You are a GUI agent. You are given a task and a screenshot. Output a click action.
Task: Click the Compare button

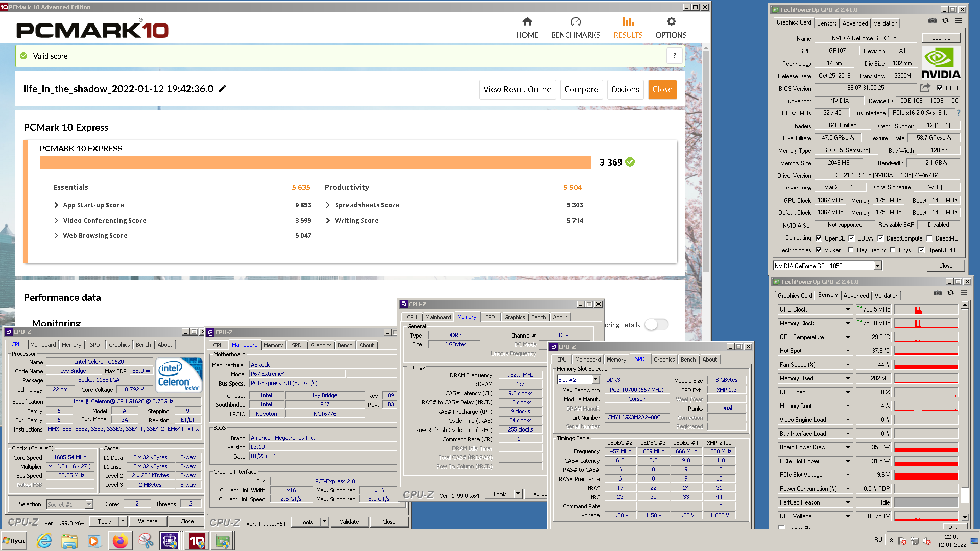[581, 89]
